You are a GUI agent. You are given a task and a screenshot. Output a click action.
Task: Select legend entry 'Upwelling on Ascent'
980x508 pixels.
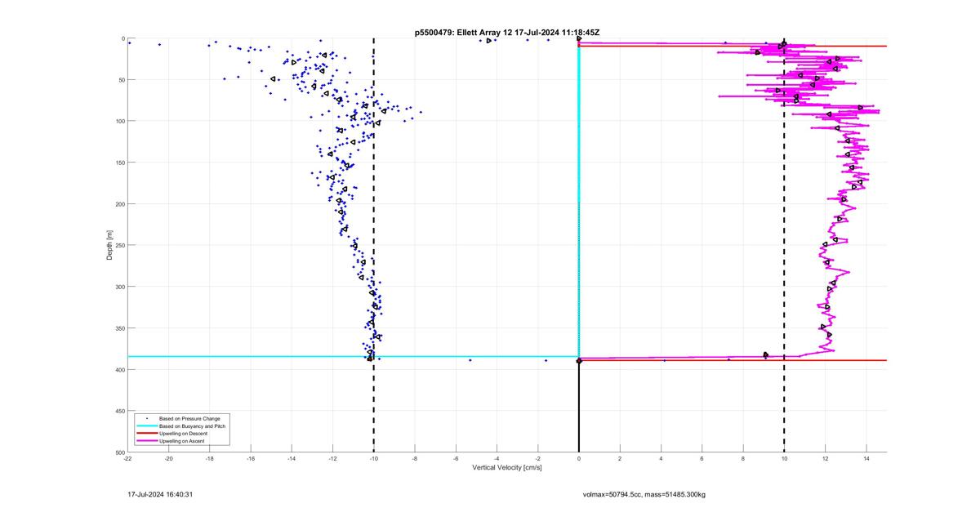pyautogui.click(x=181, y=441)
